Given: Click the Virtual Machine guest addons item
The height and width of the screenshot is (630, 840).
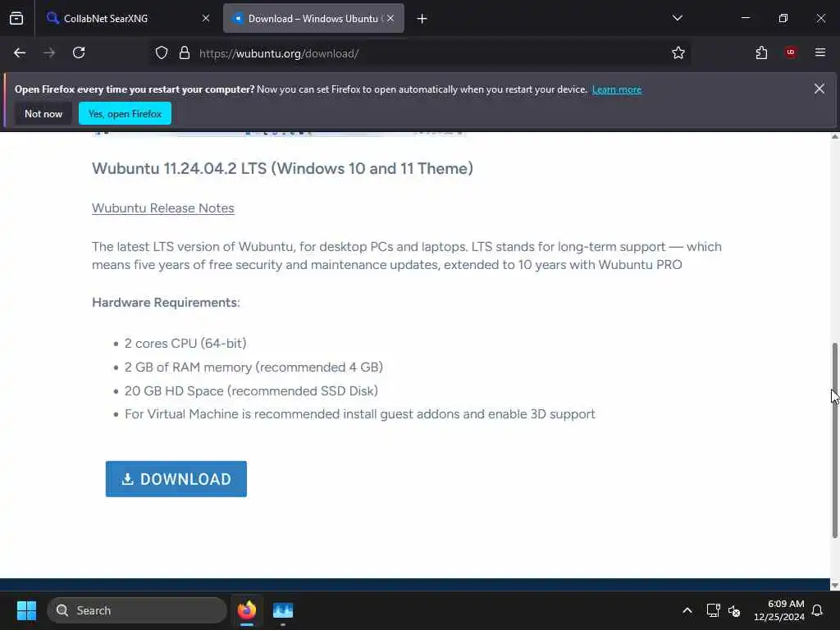Looking at the screenshot, I should pyautogui.click(x=360, y=414).
